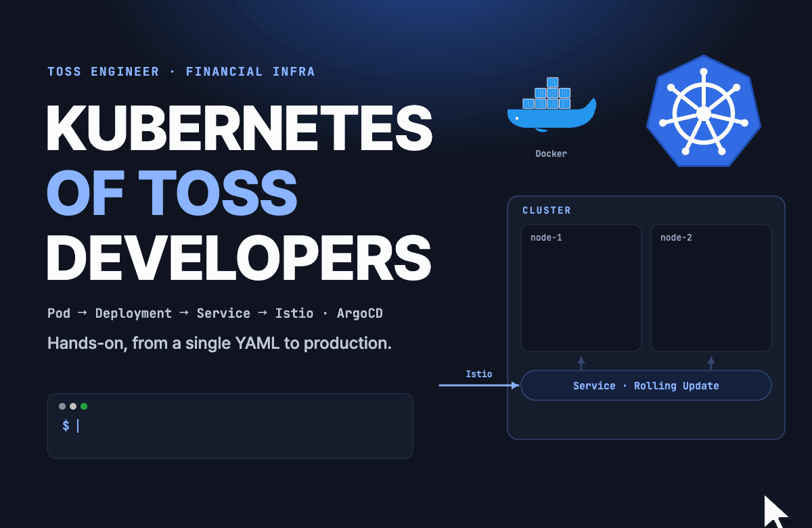Click the "CLUSTER" label
The width and height of the screenshot is (812, 528).
coord(547,210)
